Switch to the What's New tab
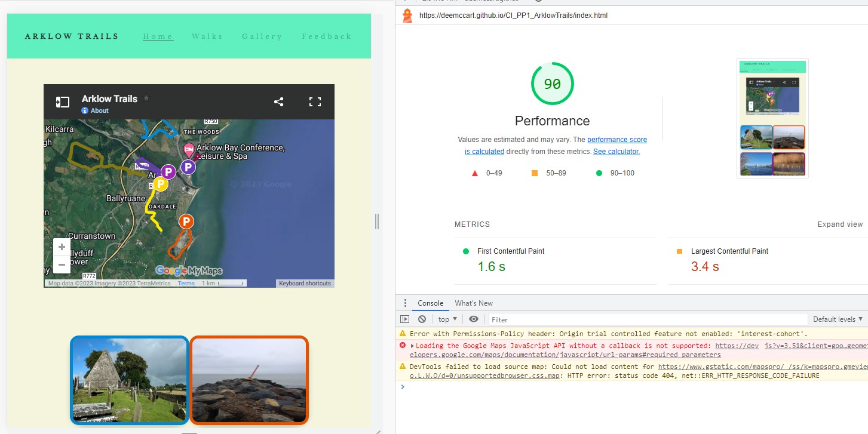This screenshot has height=434, width=868. click(x=474, y=303)
